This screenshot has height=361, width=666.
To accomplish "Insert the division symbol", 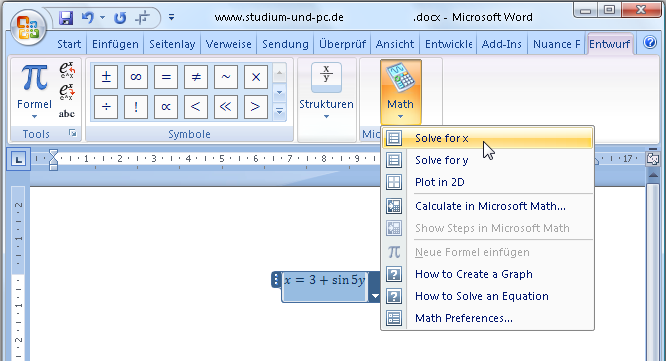I will pyautogui.click(x=106, y=107).
